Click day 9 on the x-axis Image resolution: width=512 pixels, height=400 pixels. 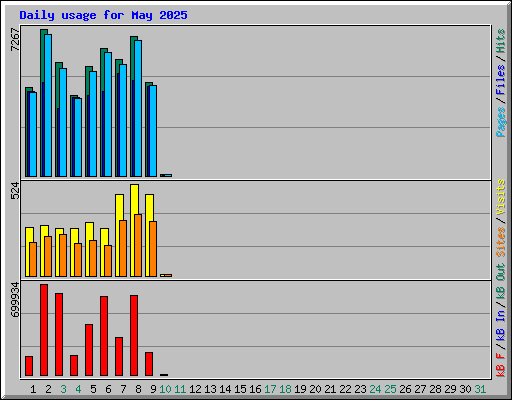(x=153, y=389)
